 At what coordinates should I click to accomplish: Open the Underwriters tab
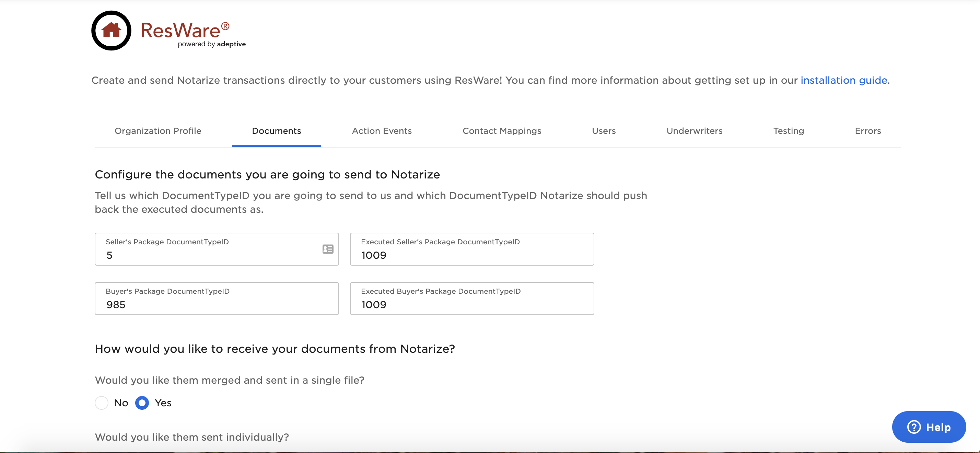tap(694, 131)
